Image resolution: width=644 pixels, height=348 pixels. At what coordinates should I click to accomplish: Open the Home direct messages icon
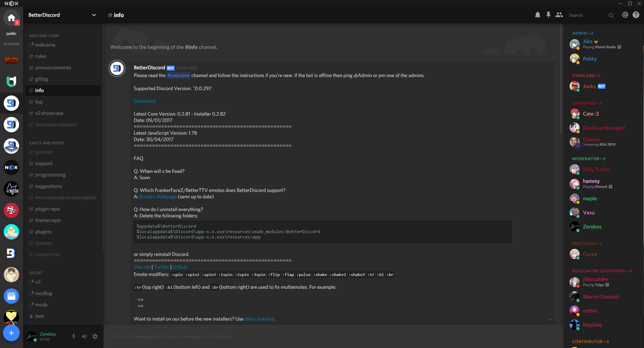(11, 18)
